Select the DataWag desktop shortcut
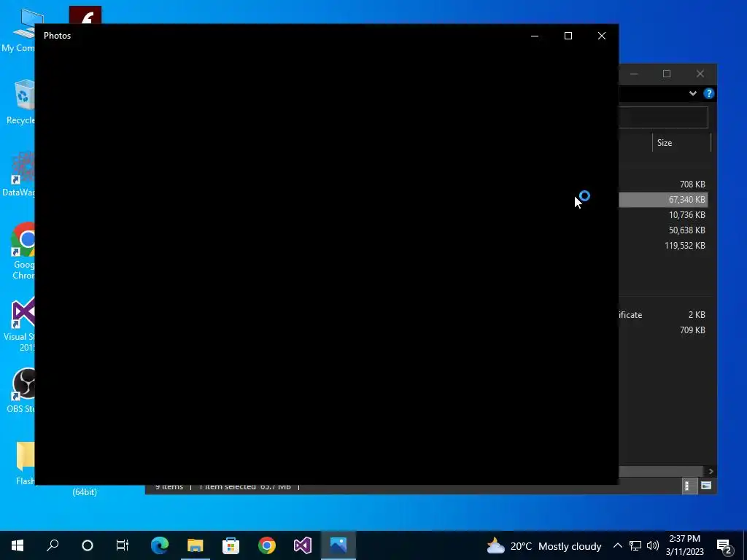 [18, 174]
